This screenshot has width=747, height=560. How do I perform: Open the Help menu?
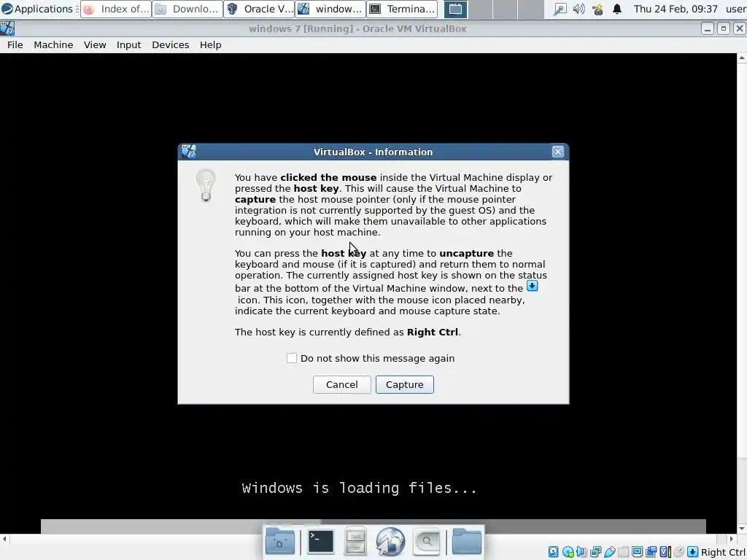coord(210,44)
